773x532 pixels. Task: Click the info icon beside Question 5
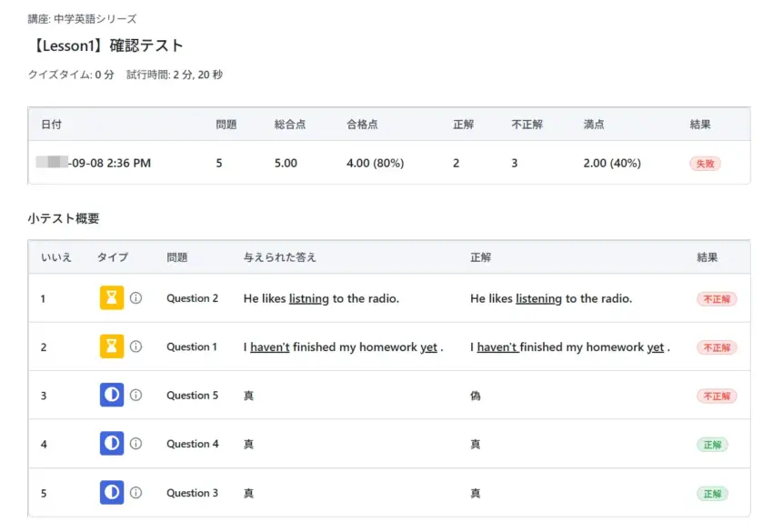pyautogui.click(x=136, y=396)
